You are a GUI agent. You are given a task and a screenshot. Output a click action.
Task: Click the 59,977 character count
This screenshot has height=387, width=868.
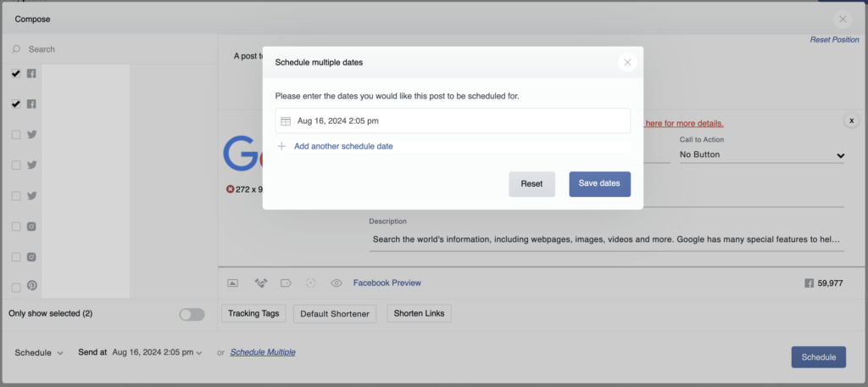(x=830, y=283)
